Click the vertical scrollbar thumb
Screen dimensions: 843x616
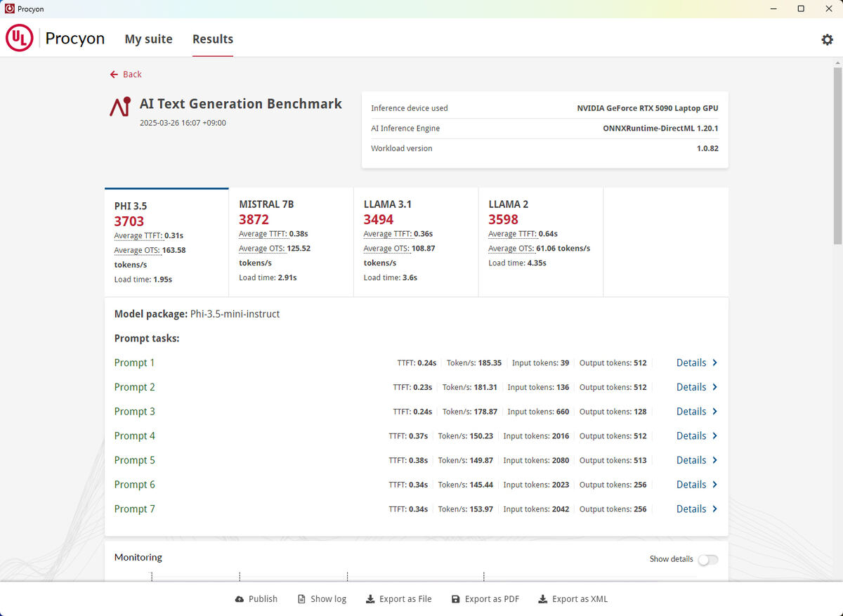[x=837, y=156]
